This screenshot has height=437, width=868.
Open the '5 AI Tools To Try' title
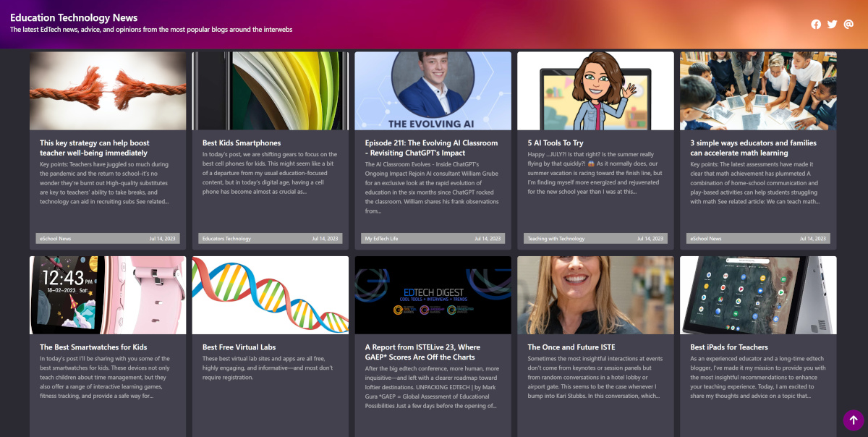pyautogui.click(x=556, y=143)
